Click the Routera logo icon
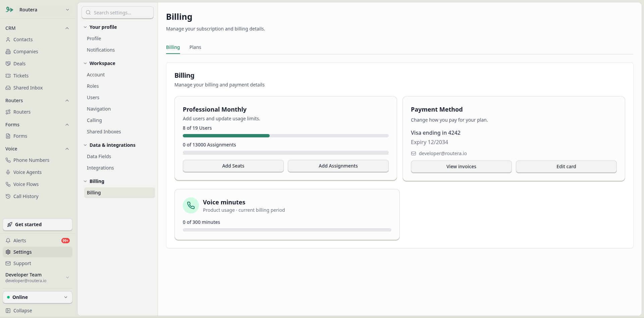The image size is (644, 318). point(9,10)
